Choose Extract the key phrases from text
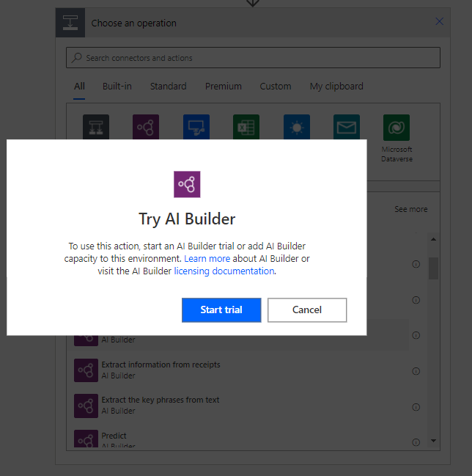Viewport: 472px width, 476px height. [237, 406]
